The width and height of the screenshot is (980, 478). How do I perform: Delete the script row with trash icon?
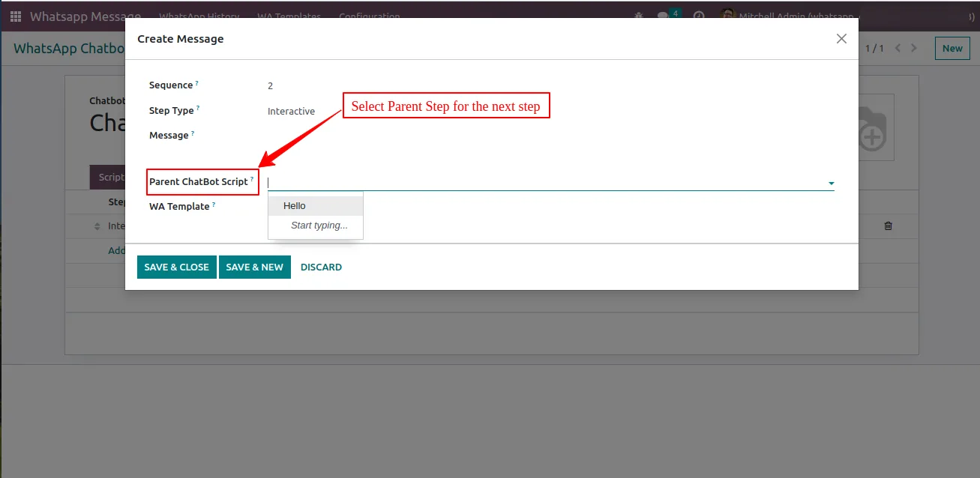coord(889,226)
